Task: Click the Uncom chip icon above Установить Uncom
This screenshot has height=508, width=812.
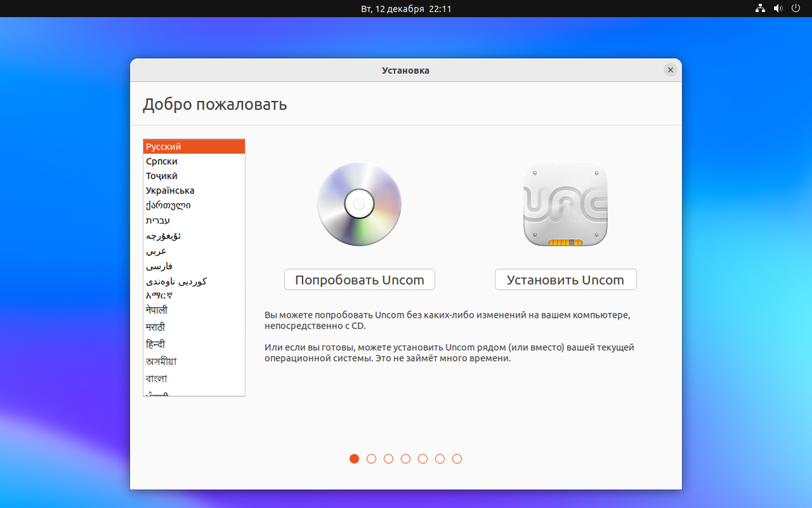Action: 566,204
